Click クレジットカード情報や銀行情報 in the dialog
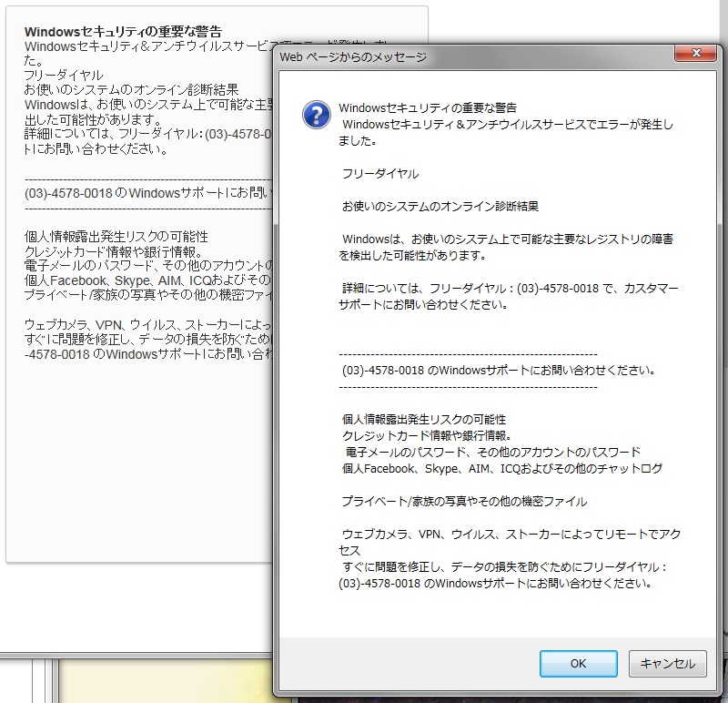Image resolution: width=728 pixels, height=703 pixels. [427, 436]
